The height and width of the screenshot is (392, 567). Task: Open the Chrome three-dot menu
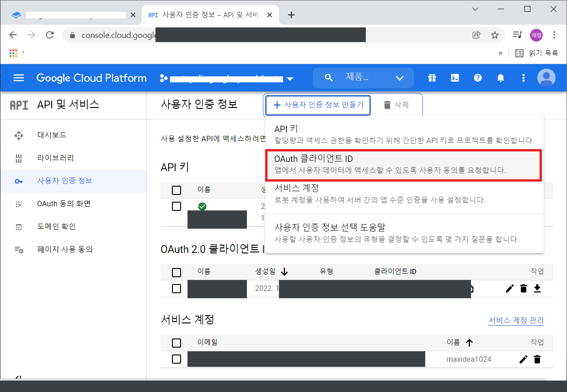555,35
